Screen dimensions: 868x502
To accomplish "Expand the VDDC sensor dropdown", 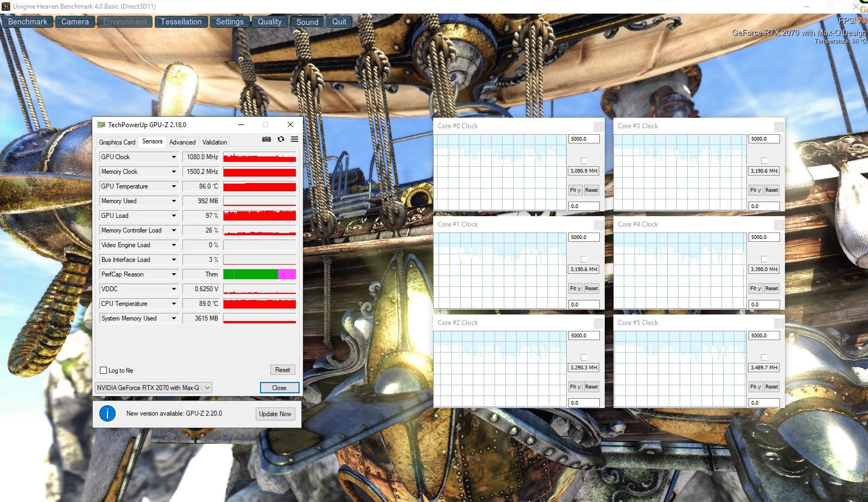I will [x=174, y=289].
